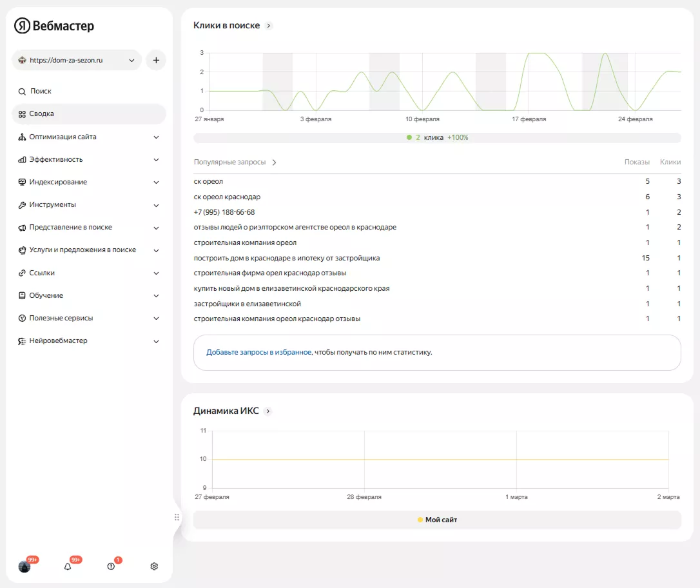Screen dimensions: 700x588
Task: Click the Услуги и предложения в поиске icon
Action: coord(22,250)
